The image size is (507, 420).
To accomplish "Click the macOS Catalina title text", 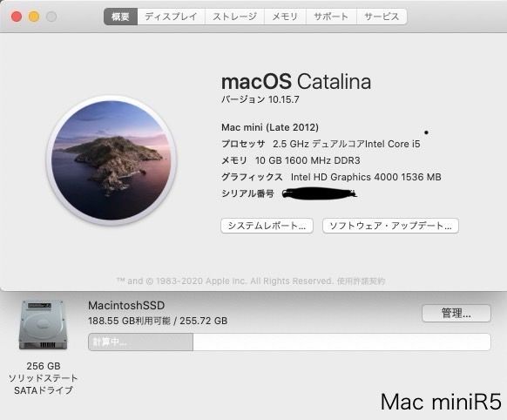I will click(296, 82).
